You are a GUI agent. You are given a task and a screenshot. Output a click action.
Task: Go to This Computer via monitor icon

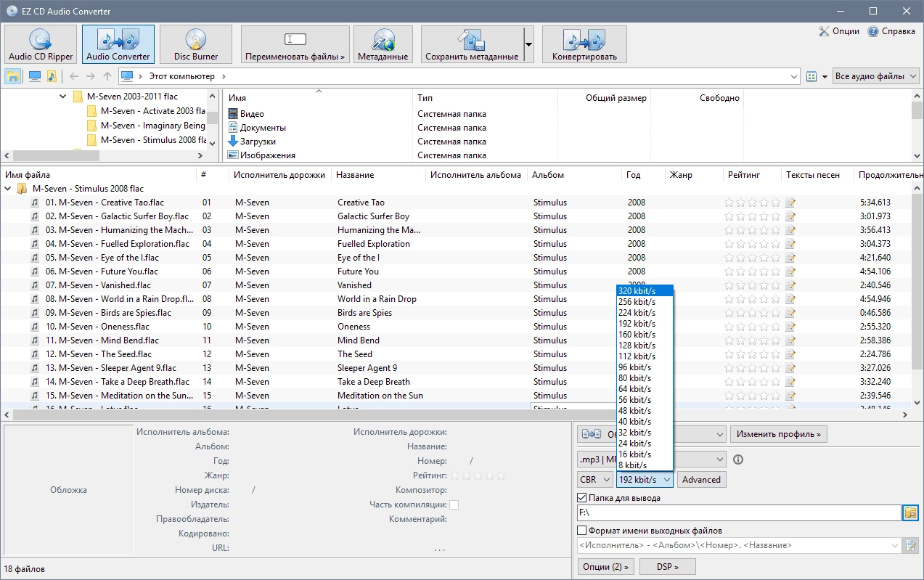pyautogui.click(x=34, y=76)
